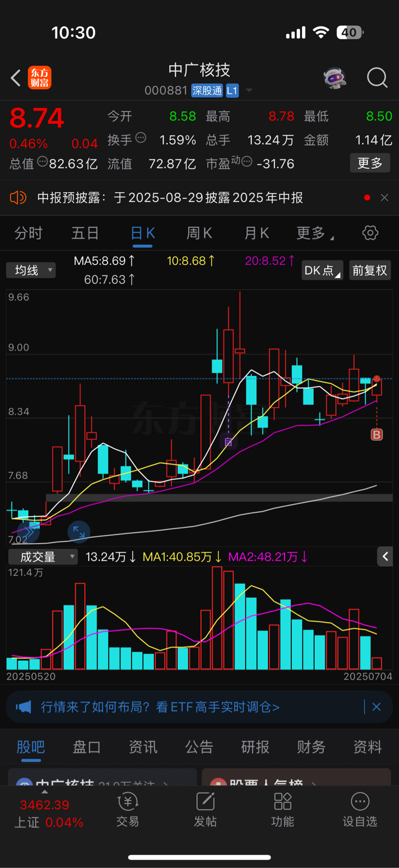The width and height of the screenshot is (399, 868).
Task: Toggle 前复权 price adjustment
Action: coord(370,270)
